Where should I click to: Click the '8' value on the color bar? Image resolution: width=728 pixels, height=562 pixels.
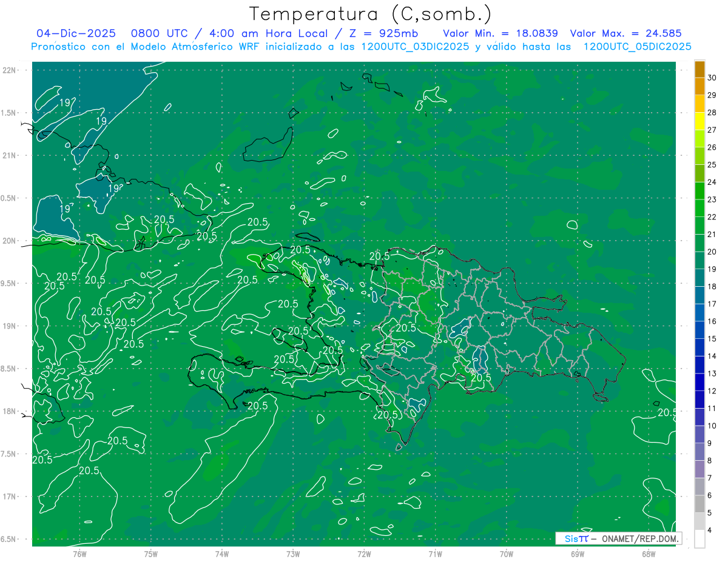[x=710, y=461]
